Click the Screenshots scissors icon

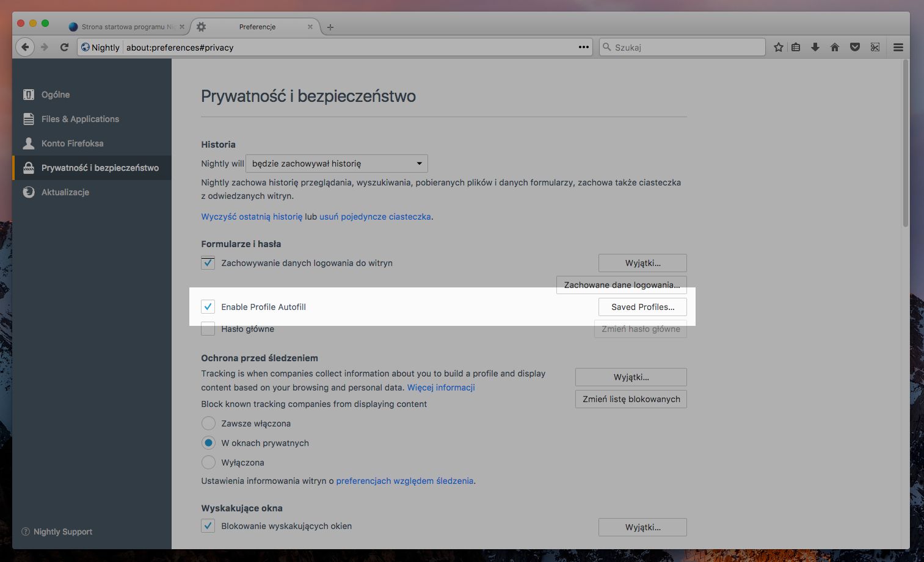(x=875, y=47)
